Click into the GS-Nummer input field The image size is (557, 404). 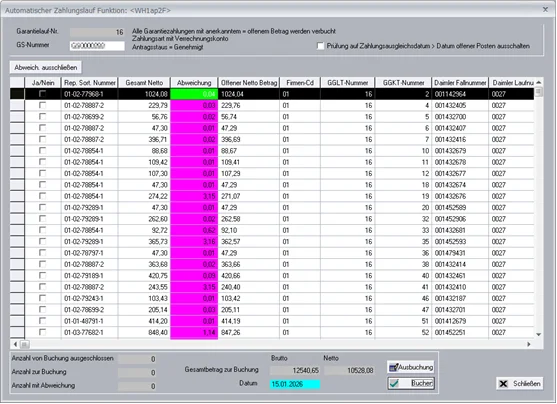(x=97, y=46)
